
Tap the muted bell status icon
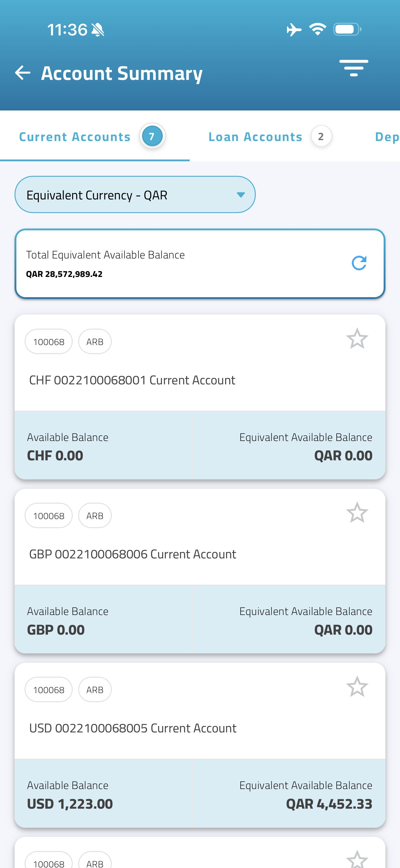pos(98,30)
